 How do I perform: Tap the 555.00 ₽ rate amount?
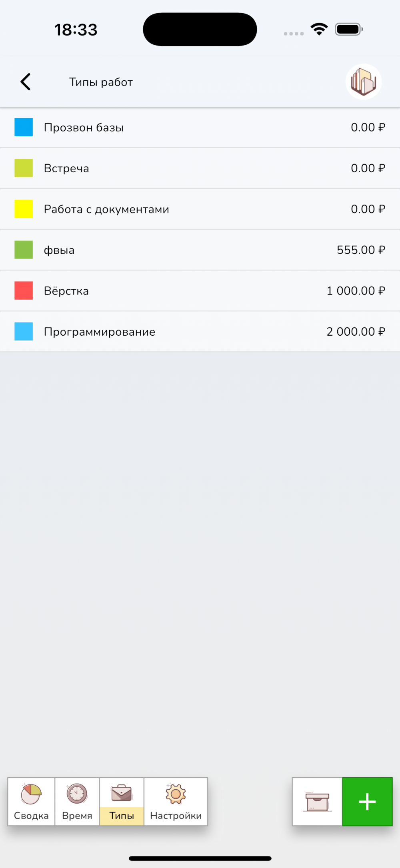361,250
